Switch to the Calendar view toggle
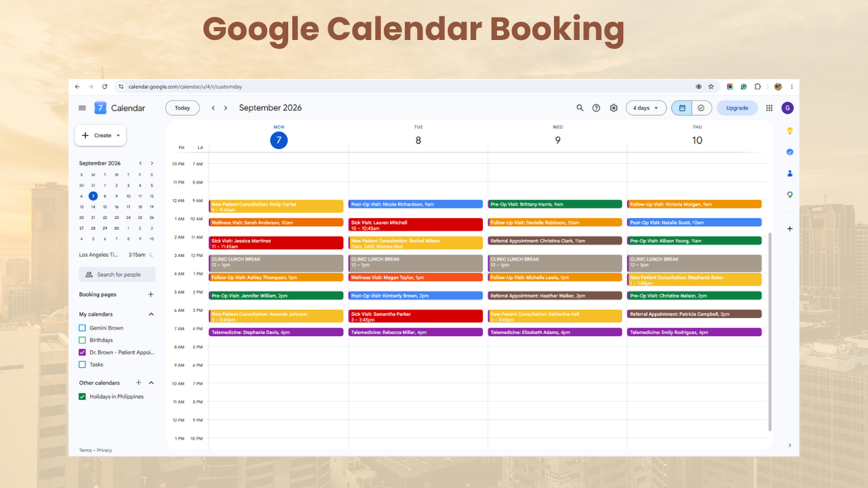The width and height of the screenshot is (868, 488). (682, 108)
